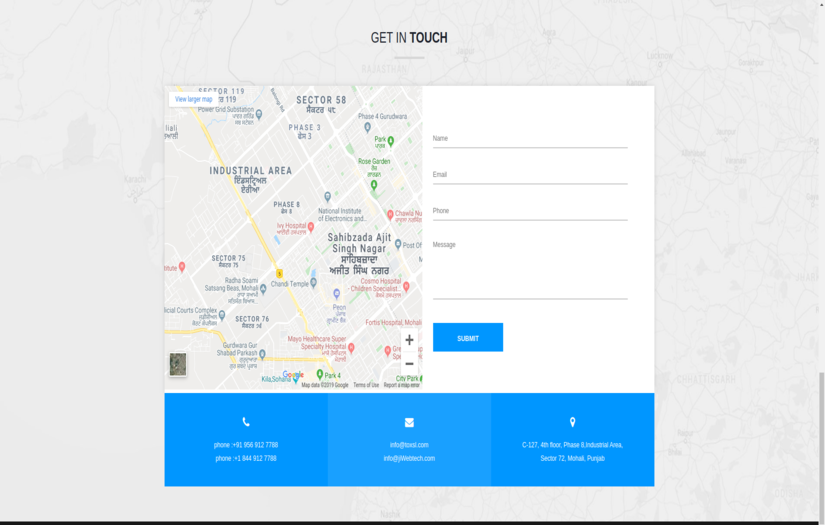Viewport: 825px width, 525px height.
Task: Open map Terms of Use link
Action: coord(366,385)
